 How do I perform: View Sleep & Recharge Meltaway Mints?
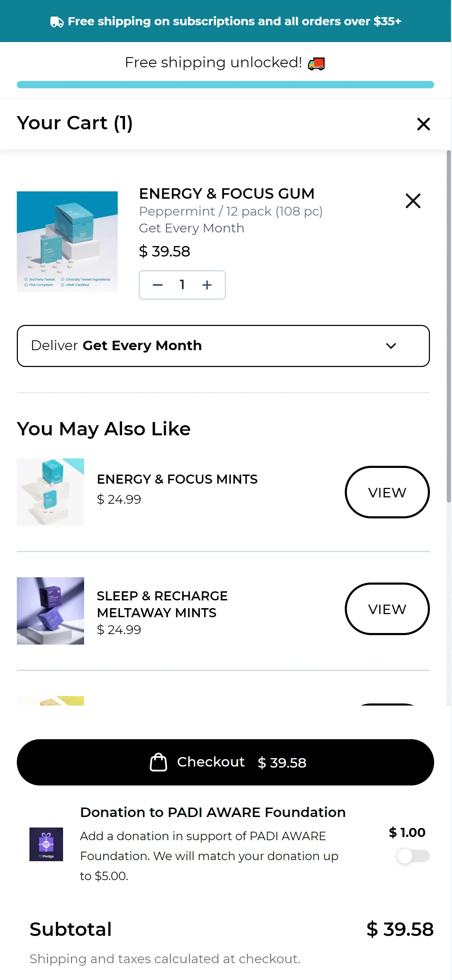(x=387, y=609)
